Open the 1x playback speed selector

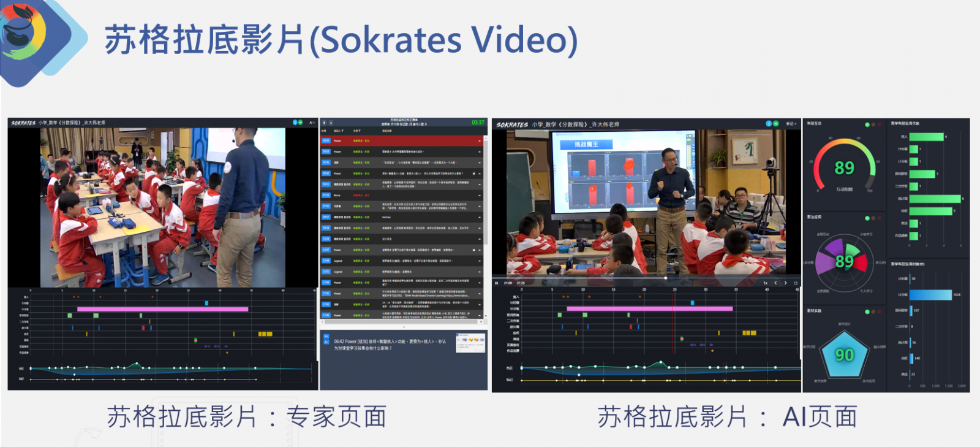[765, 283]
